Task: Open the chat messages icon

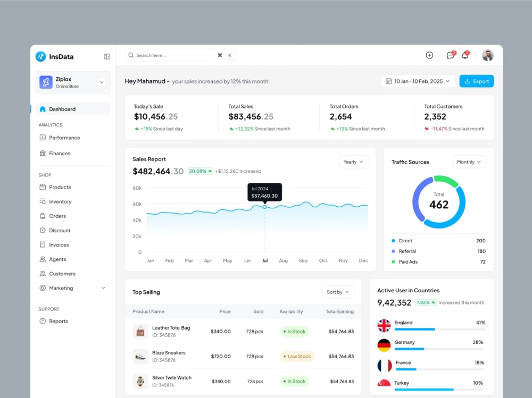Action: click(x=451, y=55)
